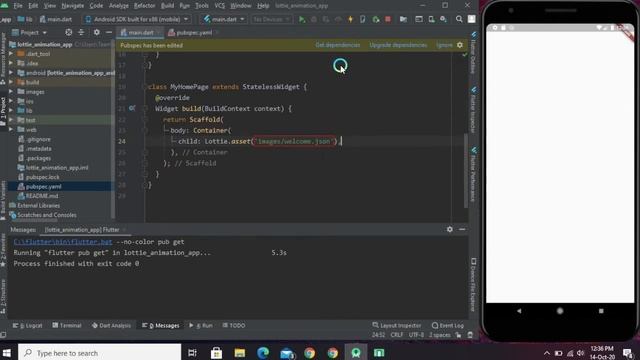Open the Logcat tool window
640x360 pixels.
coord(27,325)
